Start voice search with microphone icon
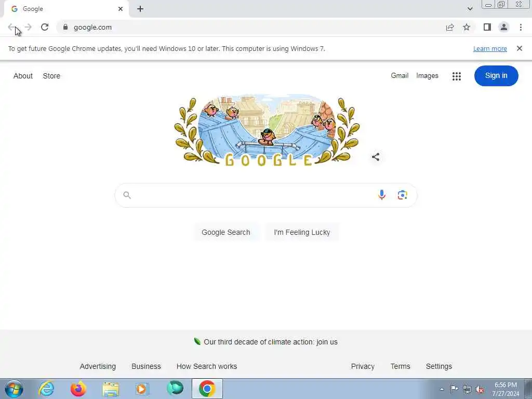The height and width of the screenshot is (399, 532). (x=382, y=195)
